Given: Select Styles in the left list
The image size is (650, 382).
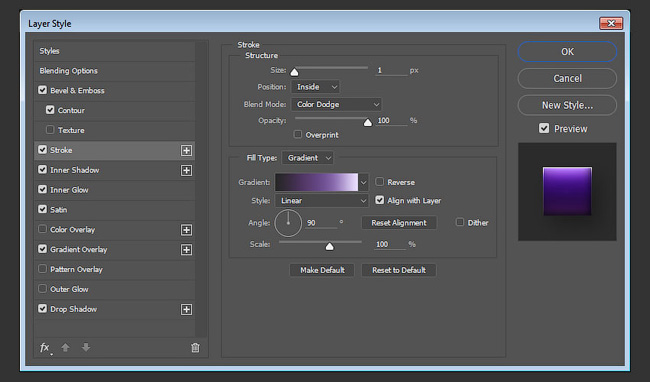Looking at the screenshot, I should tap(114, 51).
